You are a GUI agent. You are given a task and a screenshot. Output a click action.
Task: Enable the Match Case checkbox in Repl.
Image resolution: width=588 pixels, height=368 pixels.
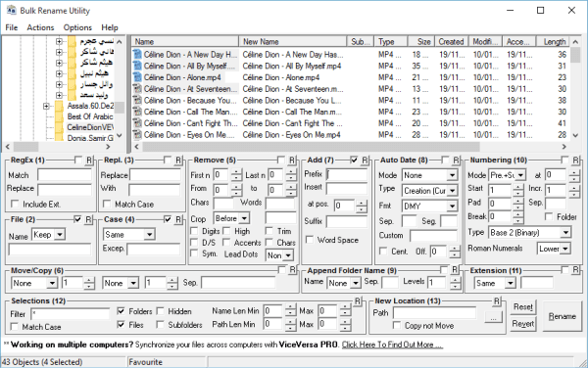(x=107, y=204)
